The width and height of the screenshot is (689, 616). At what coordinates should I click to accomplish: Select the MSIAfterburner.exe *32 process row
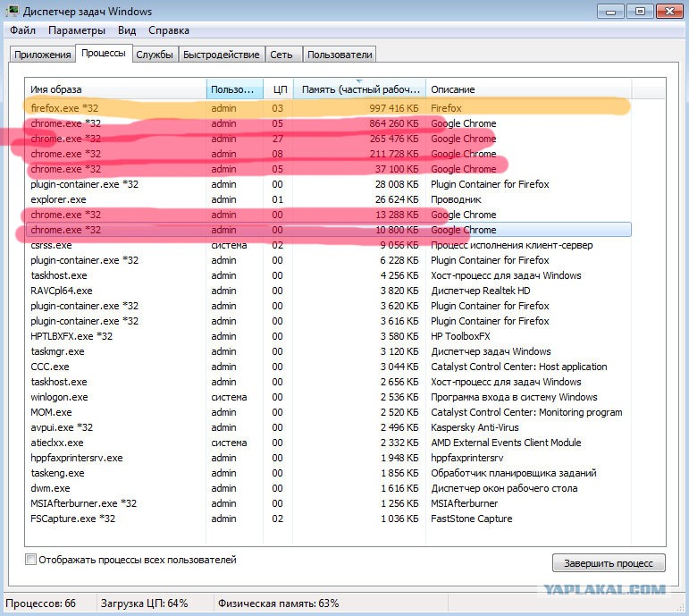point(328,503)
